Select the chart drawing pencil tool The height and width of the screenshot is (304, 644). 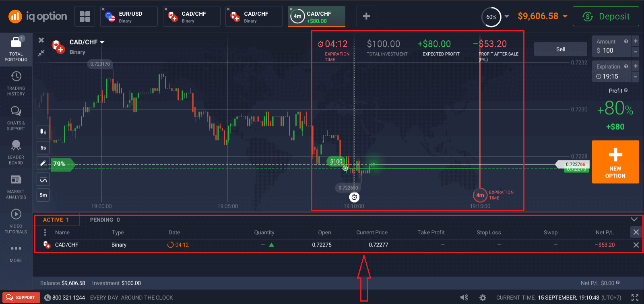click(x=43, y=163)
